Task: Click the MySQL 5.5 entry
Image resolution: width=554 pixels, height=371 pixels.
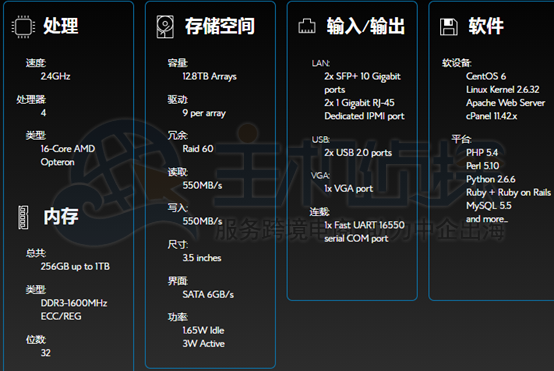Action: [489, 206]
